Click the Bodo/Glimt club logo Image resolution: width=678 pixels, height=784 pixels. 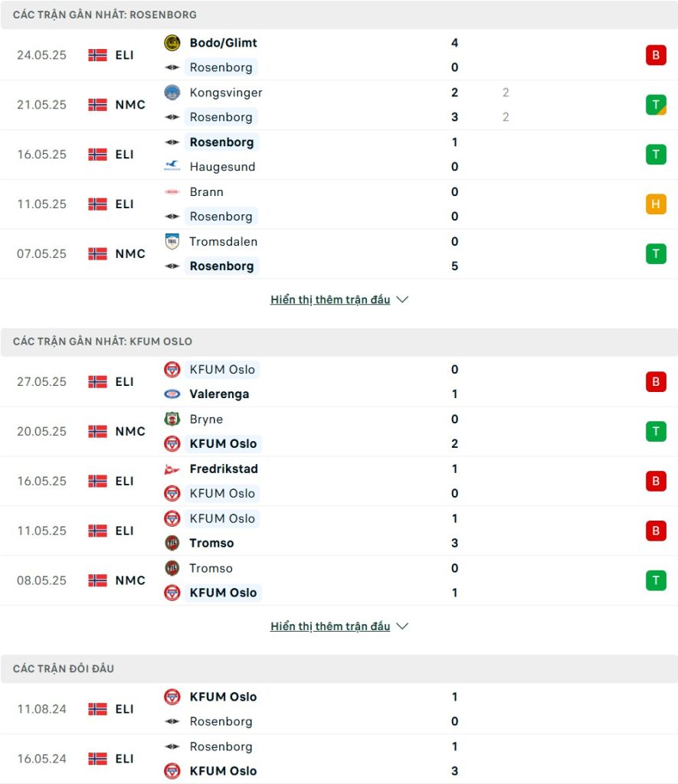pos(172,43)
